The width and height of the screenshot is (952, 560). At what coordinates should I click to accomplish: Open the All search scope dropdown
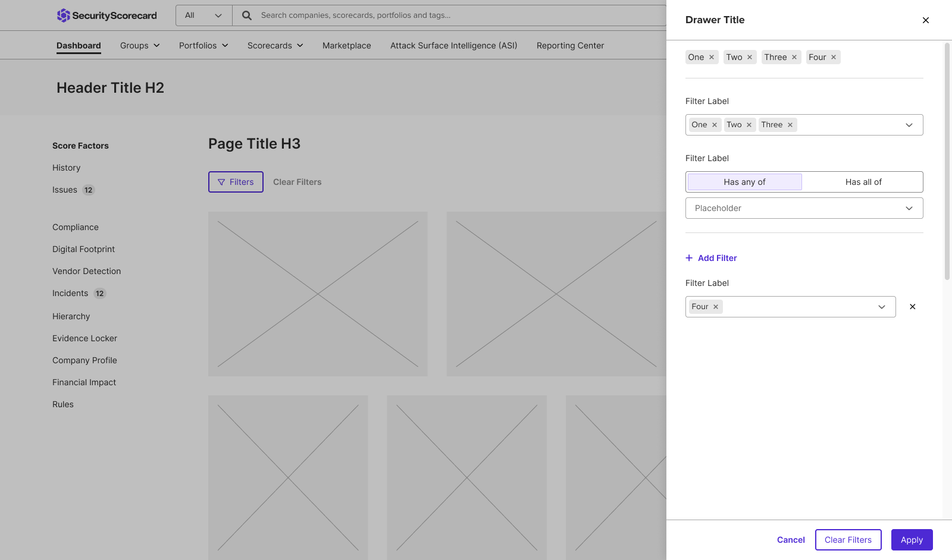[204, 15]
